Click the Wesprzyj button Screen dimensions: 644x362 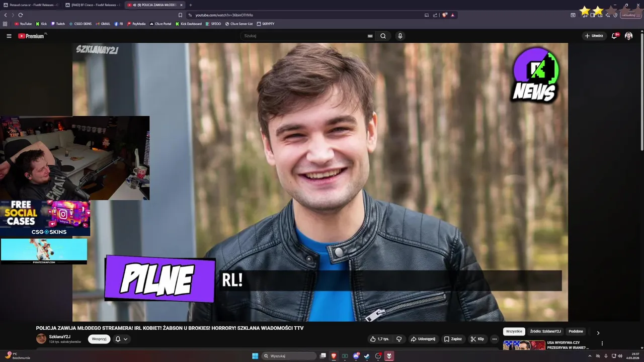[99, 339]
